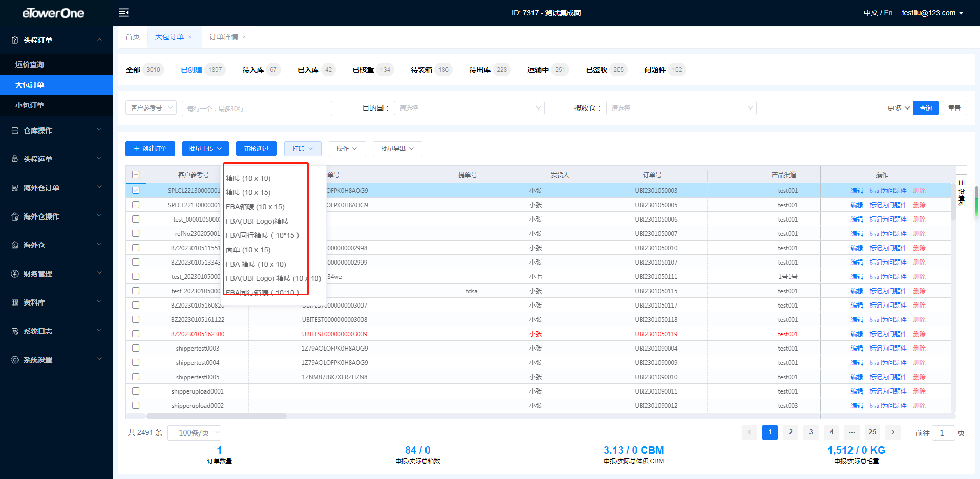Image resolution: width=980 pixels, height=479 pixels.
Task: Open the 100条/页 page size dropdown
Action: tap(195, 433)
